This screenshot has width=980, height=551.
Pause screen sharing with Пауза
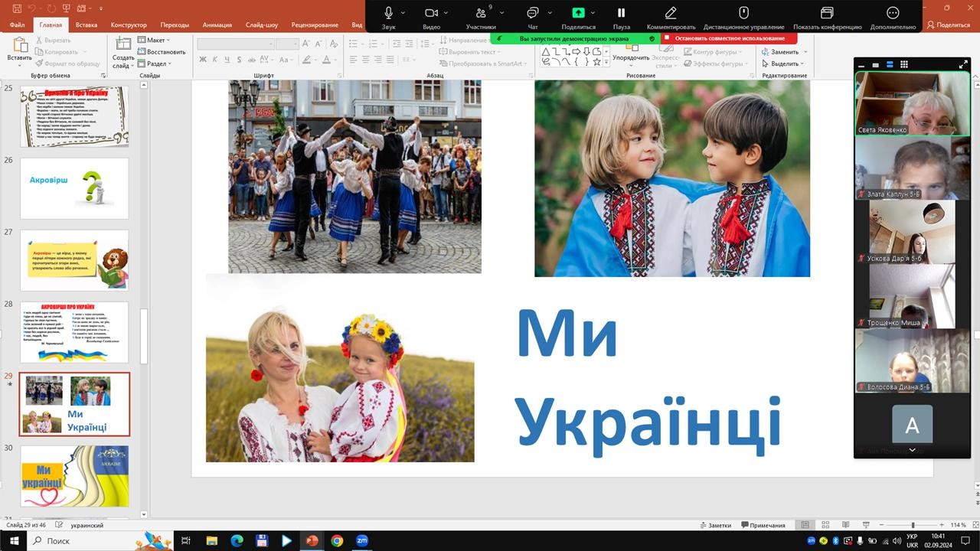click(x=621, y=14)
